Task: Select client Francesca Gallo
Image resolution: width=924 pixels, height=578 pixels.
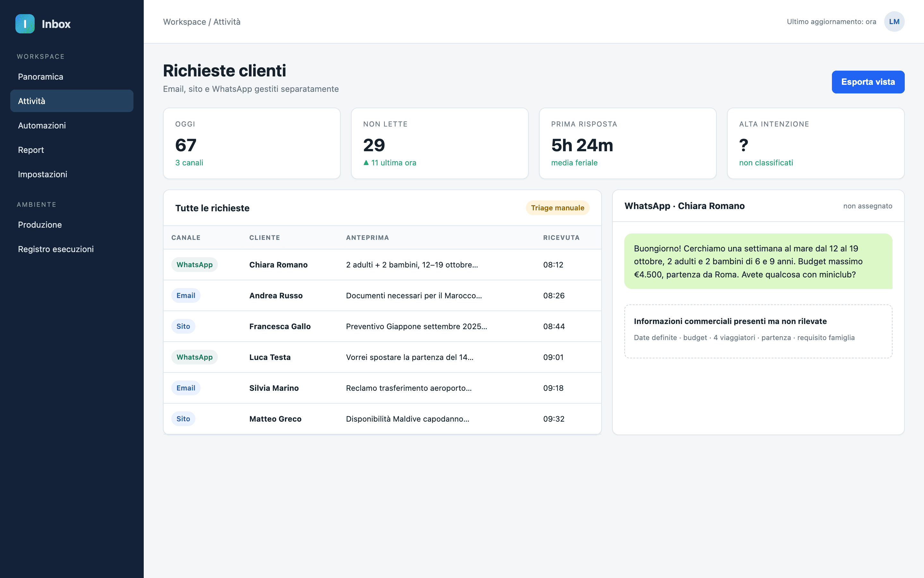Action: click(x=280, y=327)
